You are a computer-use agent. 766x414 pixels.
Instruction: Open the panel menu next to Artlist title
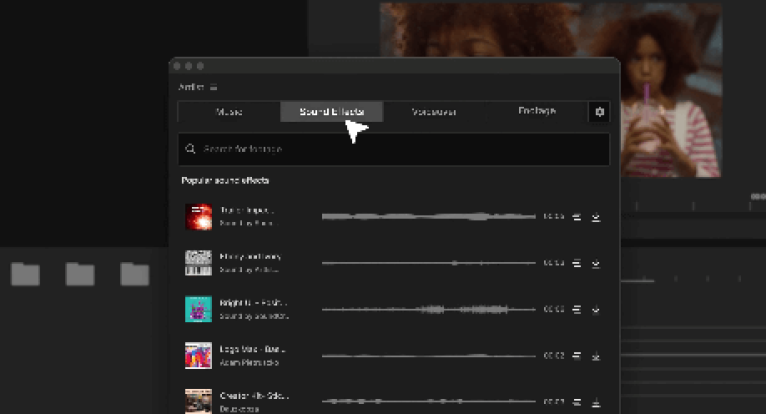tap(213, 87)
